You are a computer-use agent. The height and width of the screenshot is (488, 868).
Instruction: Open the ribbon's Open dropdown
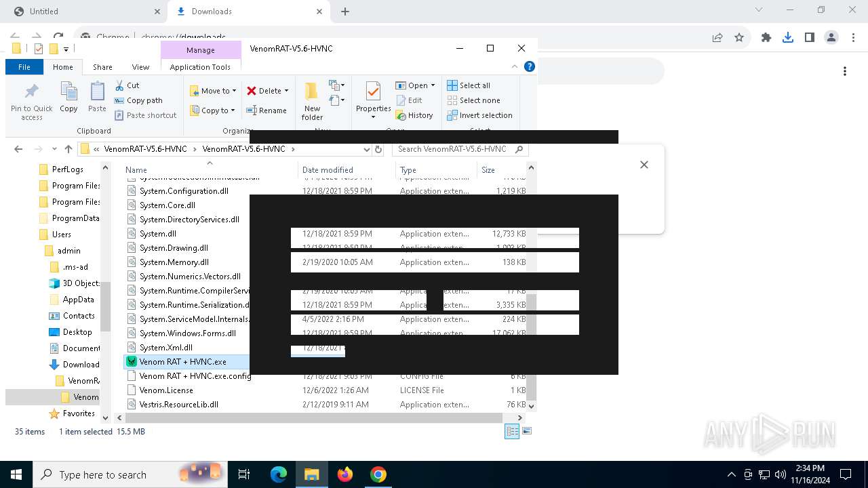(x=415, y=85)
